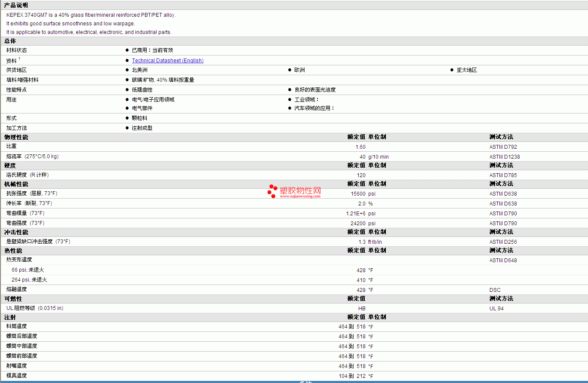
Task: Click the mold temperature value "104 到 212"
Action: click(x=352, y=376)
